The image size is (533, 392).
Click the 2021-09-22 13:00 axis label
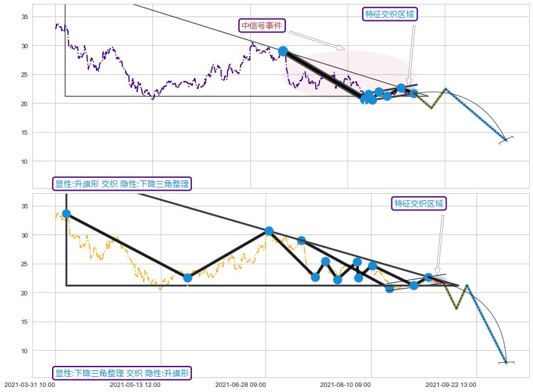(x=450, y=384)
